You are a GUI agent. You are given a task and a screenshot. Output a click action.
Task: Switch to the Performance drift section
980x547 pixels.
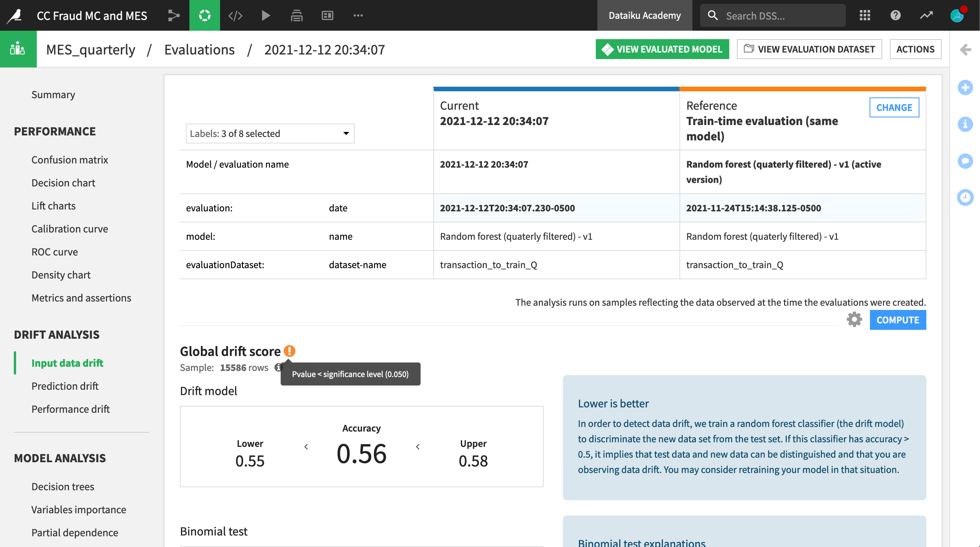pyautogui.click(x=71, y=409)
